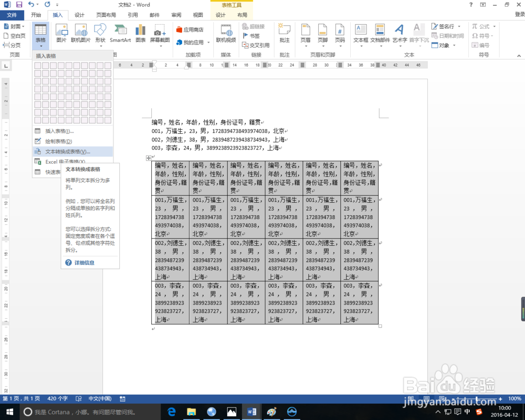Click the Word icon on the taskbar
Screen dimensions: 525x420
click(251, 412)
